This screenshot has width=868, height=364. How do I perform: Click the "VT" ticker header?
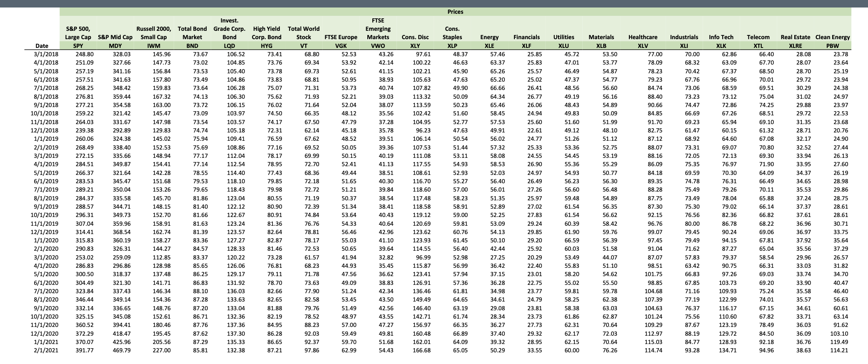[304, 46]
